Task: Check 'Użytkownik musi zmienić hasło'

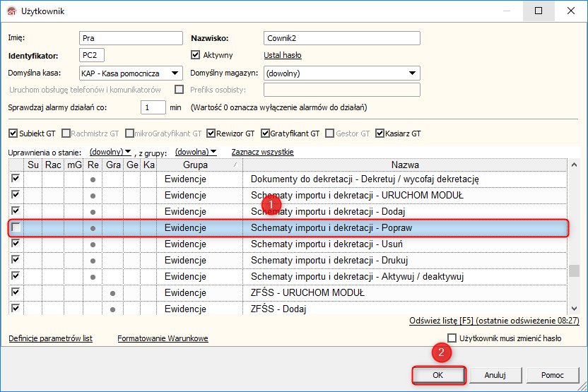Action: point(452,338)
